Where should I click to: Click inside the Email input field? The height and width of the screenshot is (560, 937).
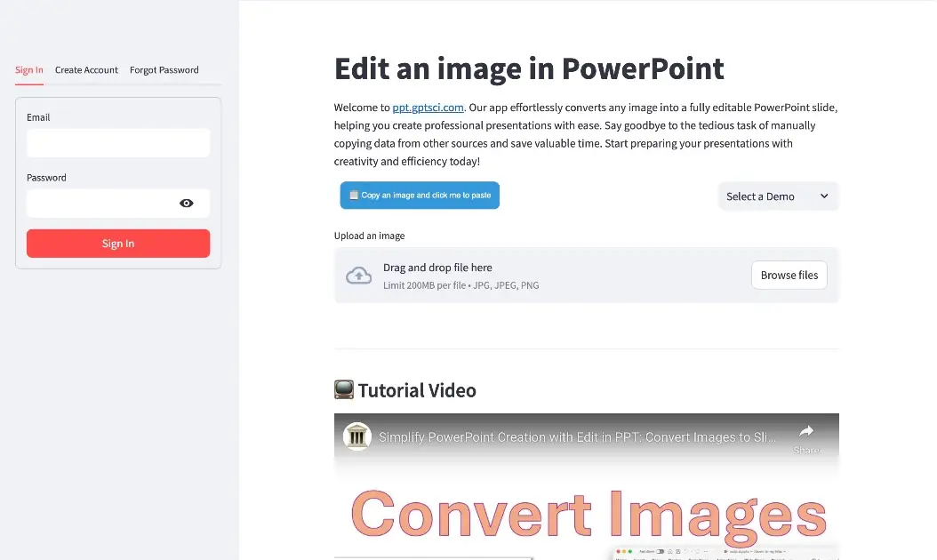pos(118,142)
